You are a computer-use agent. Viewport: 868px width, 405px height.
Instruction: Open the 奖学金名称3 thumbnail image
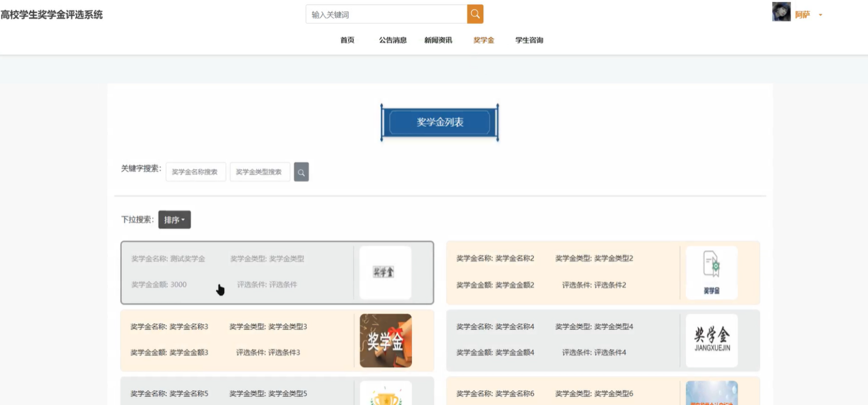click(x=385, y=341)
